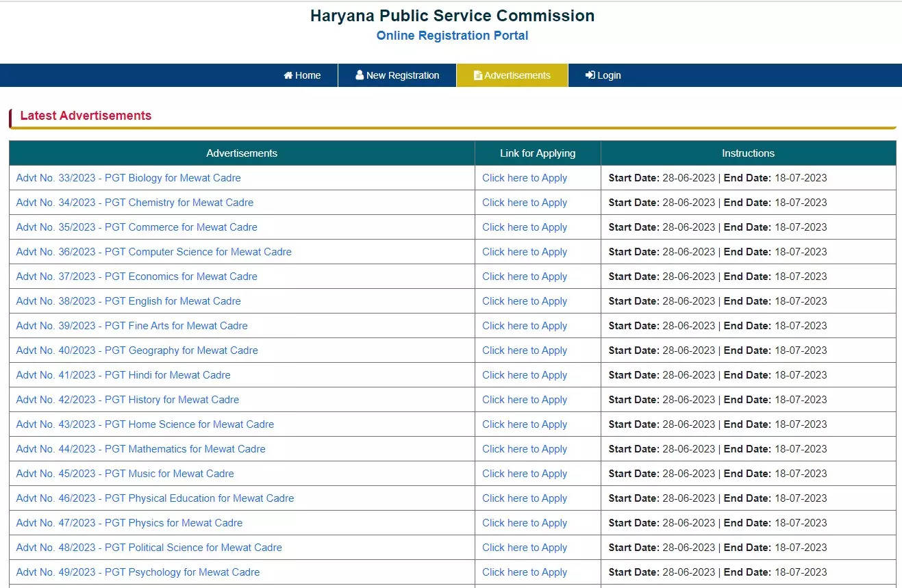Image resolution: width=902 pixels, height=588 pixels.
Task: Open Advt No. 47/2023 PGT Physics link
Action: [129, 523]
